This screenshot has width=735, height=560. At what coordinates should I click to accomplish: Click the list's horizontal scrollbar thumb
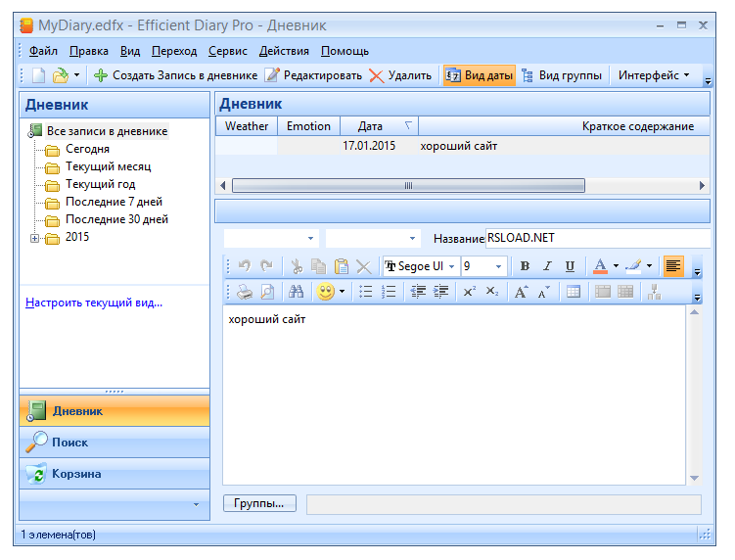pyautogui.click(x=408, y=186)
